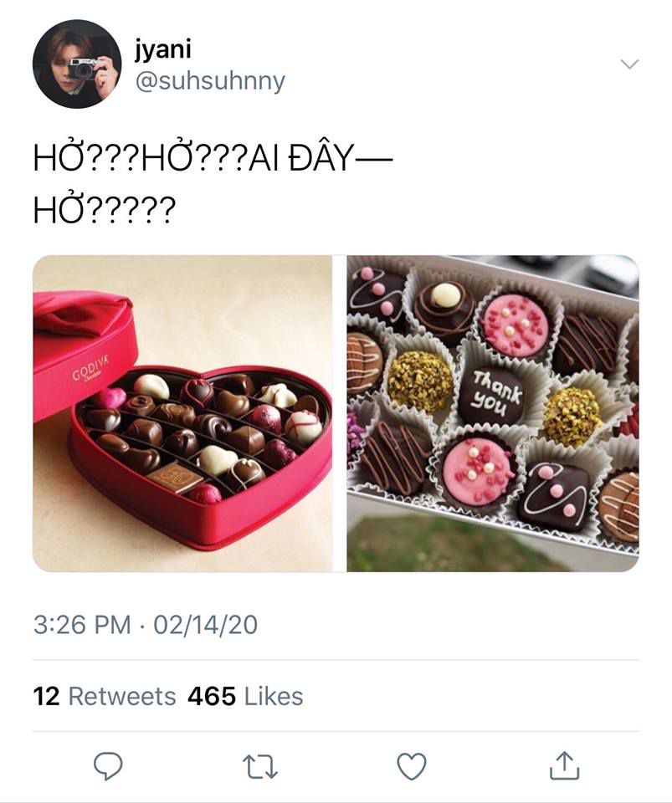The height and width of the screenshot is (803, 672).
Task: Open the Godiva heart box photo
Action: [182, 413]
